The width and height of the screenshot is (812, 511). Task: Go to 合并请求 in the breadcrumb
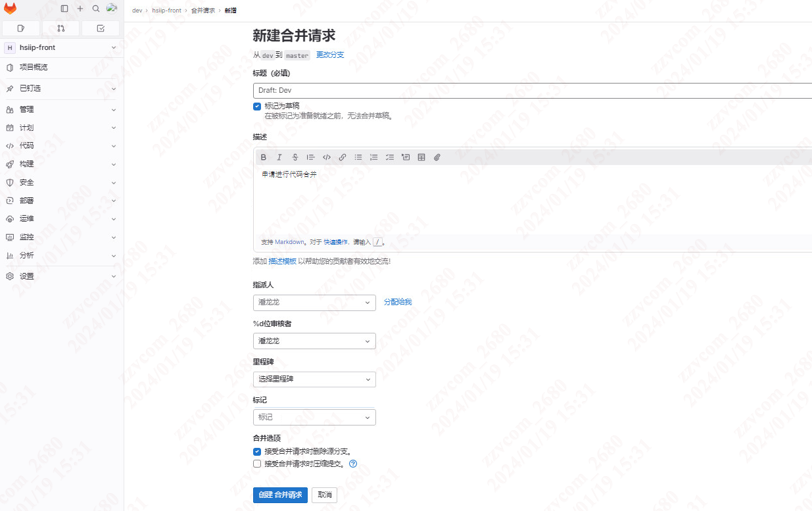click(x=203, y=11)
